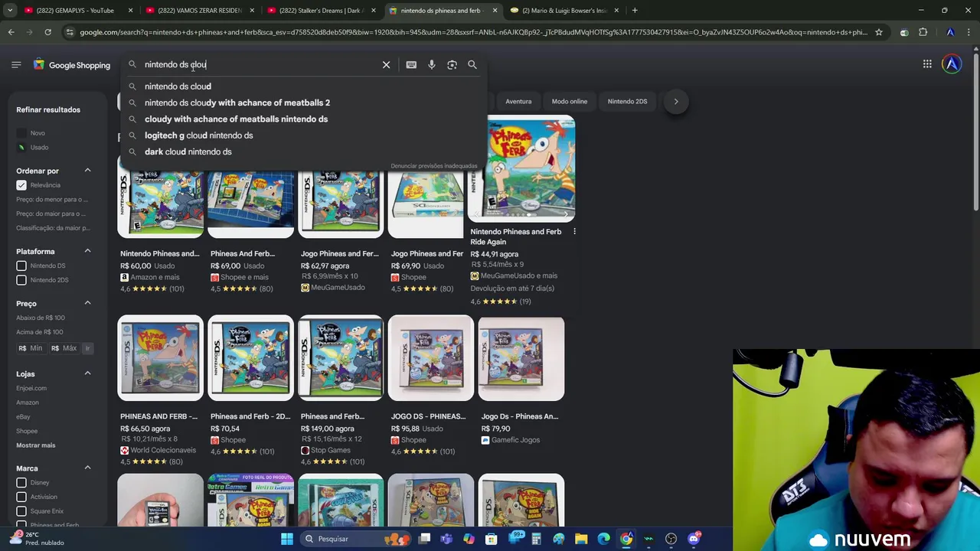The image size is (980, 551).
Task: Open Microsoft Teams from the taskbar
Action: [x=446, y=539]
